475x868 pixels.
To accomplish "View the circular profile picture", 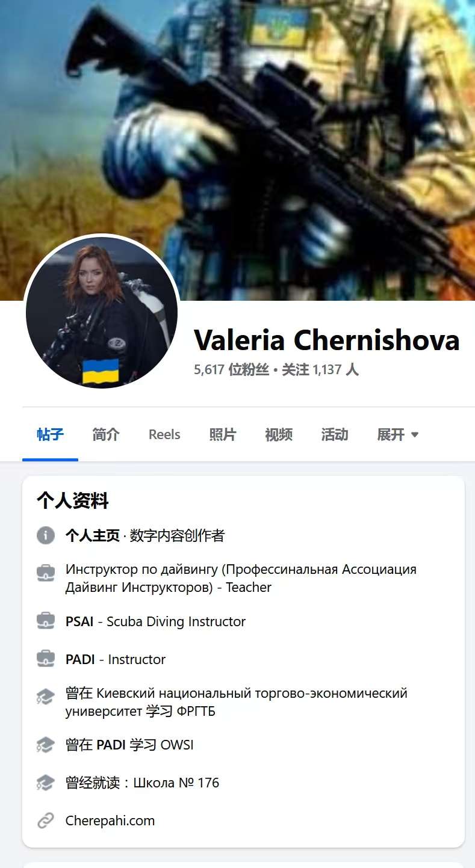I will point(101,312).
